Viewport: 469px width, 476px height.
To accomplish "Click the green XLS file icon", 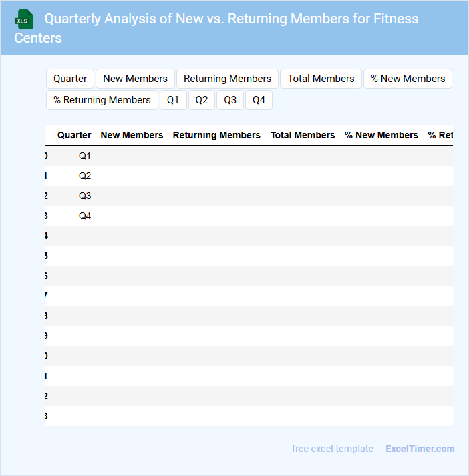I will click(25, 19).
